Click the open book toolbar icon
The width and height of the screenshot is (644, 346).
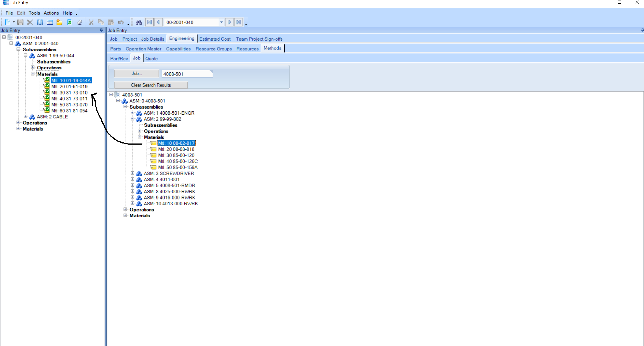click(40, 22)
